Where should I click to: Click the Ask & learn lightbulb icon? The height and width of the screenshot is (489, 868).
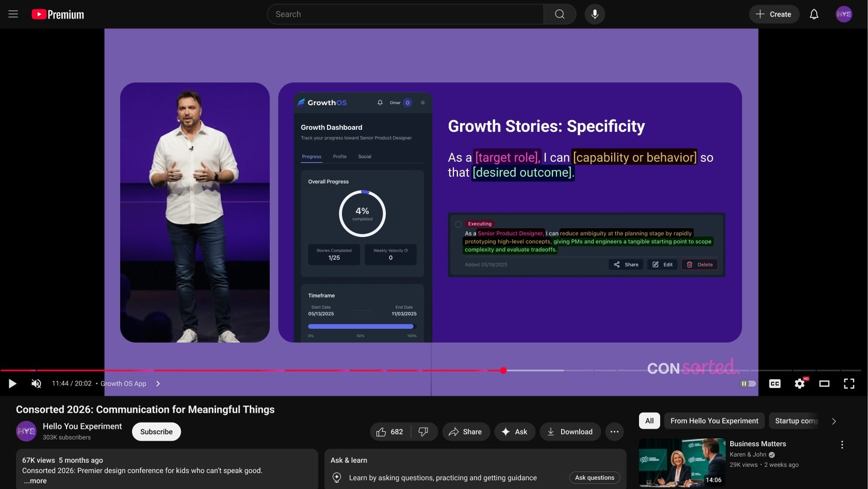337,478
